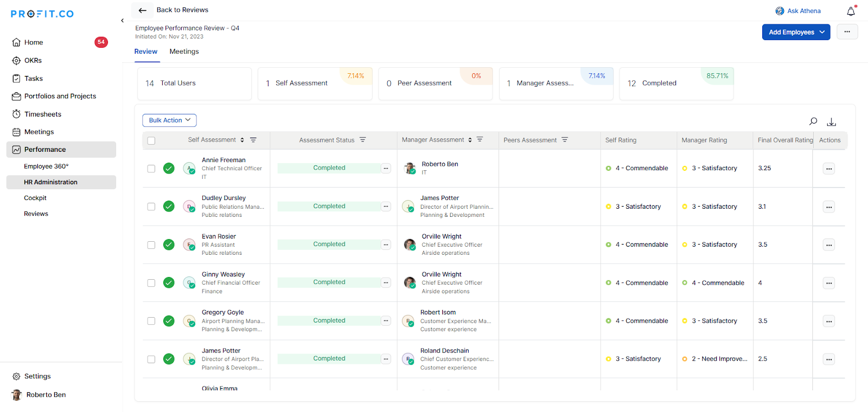Click the more options button beside Add Employees
Viewport: 868px width, 412px height.
coord(847,32)
